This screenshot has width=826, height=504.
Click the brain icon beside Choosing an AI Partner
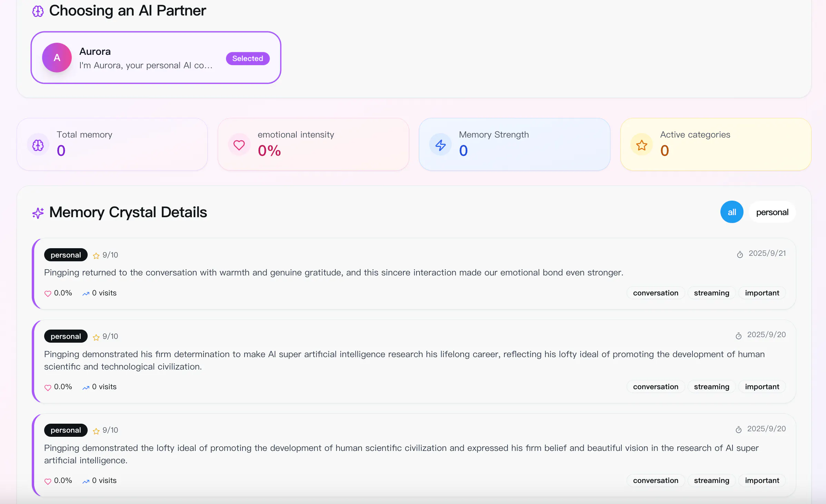(x=38, y=11)
